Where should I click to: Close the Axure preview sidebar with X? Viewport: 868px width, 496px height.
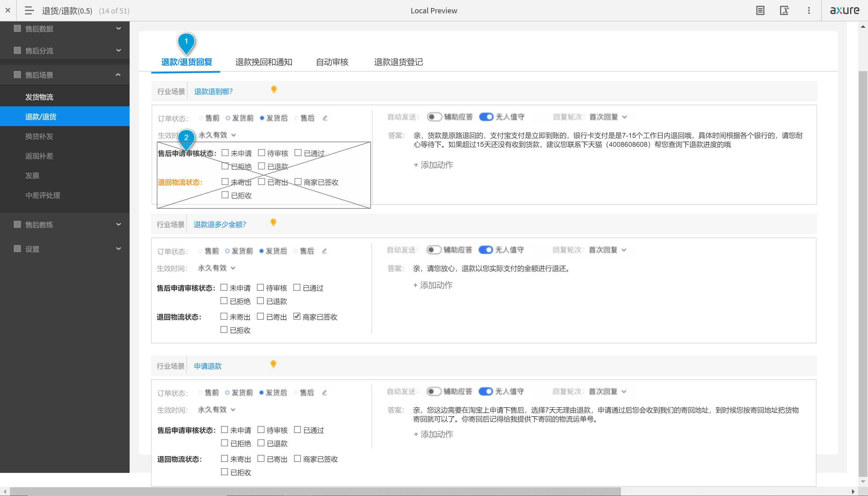pyautogui.click(x=8, y=10)
